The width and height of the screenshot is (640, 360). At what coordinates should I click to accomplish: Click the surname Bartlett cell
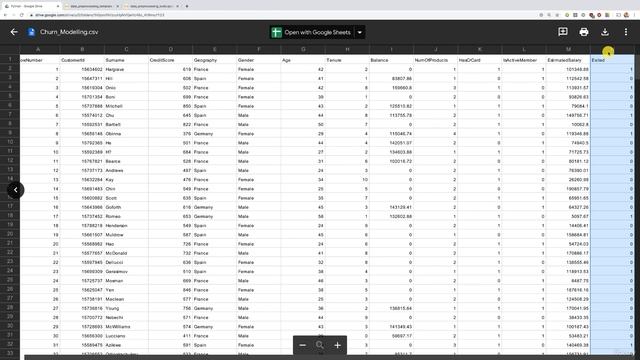point(126,124)
